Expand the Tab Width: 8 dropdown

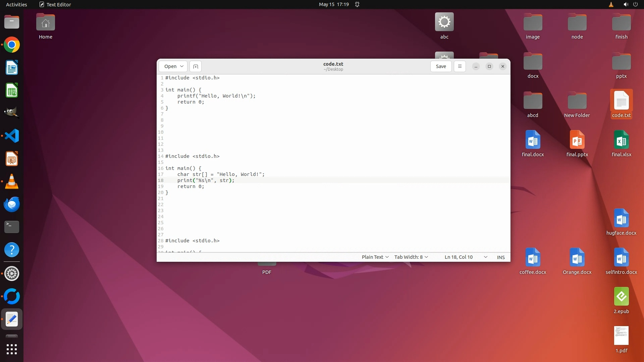pyautogui.click(x=411, y=257)
